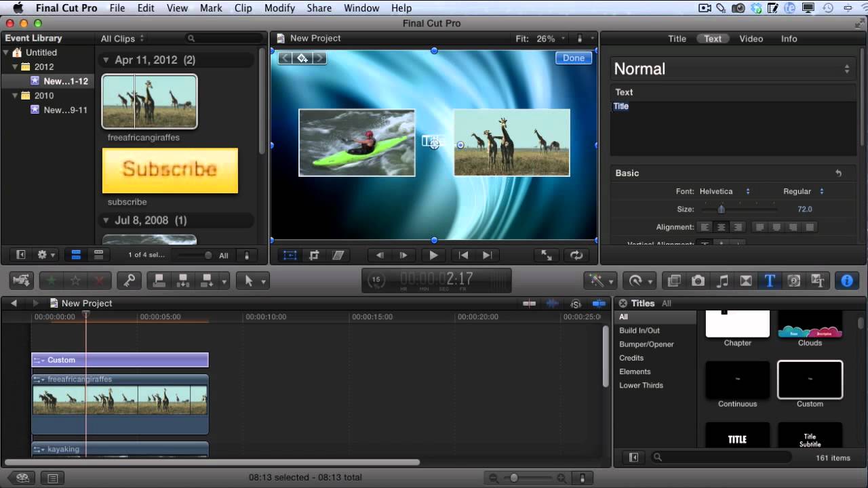The image size is (868, 488).
Task: Open the Mark menu
Action: (211, 8)
